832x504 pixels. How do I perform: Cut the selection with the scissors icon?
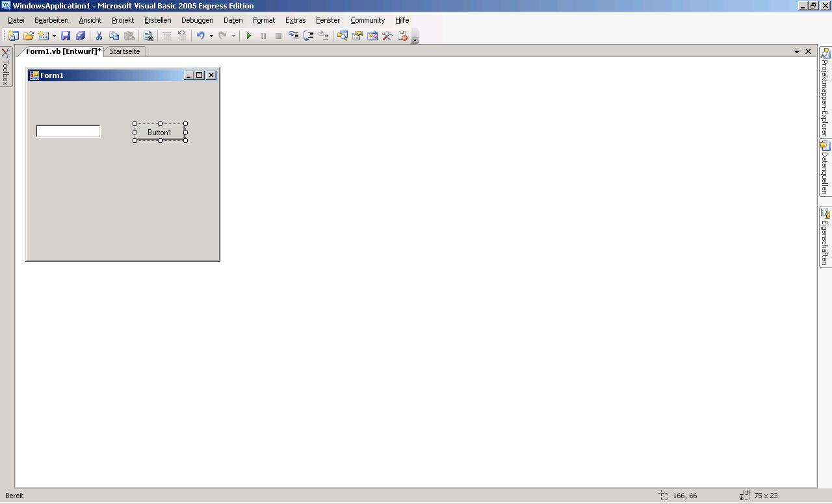pyautogui.click(x=99, y=36)
